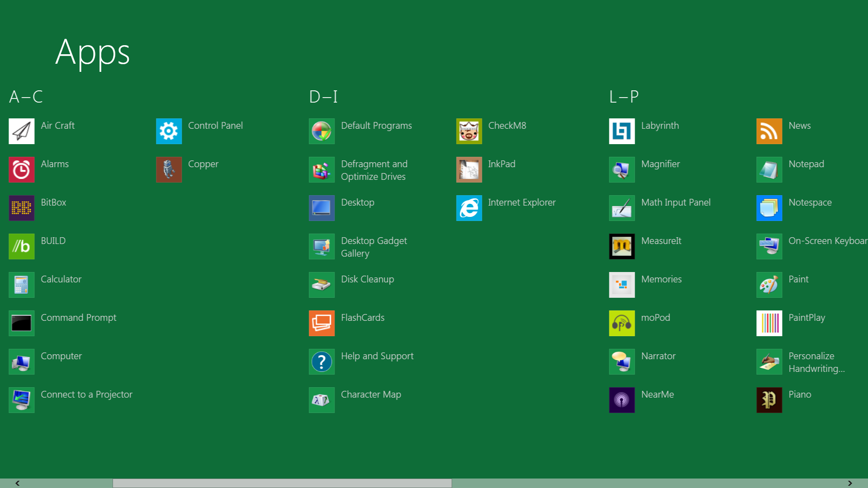
Task: Click the "Desktop Gadget Gallery" text
Action: pyautogui.click(x=374, y=247)
